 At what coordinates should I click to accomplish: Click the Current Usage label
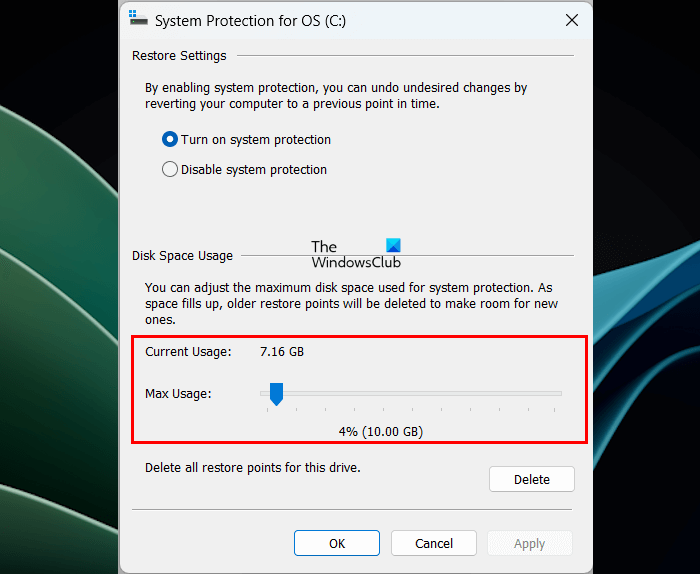188,352
